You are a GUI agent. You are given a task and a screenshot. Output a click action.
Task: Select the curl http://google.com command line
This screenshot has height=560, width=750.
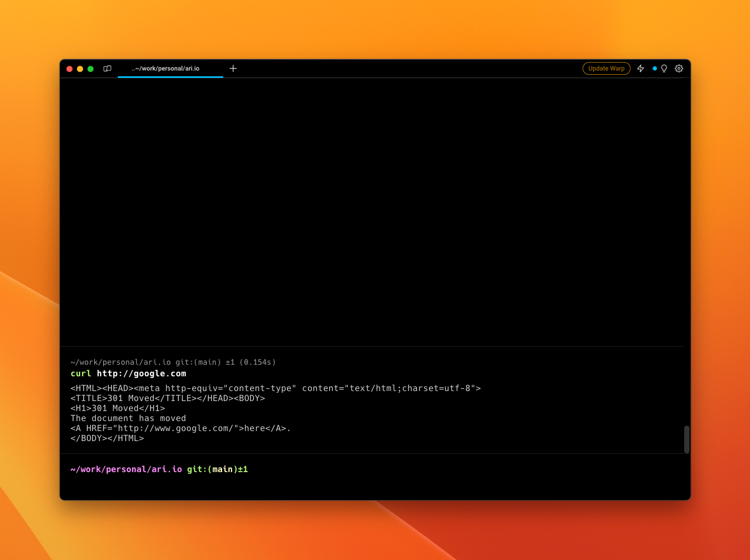128,374
